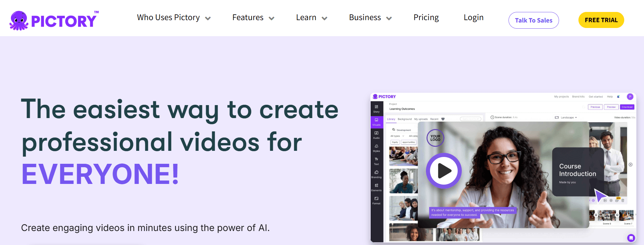Select the Visuals sidebar icon

click(x=376, y=122)
